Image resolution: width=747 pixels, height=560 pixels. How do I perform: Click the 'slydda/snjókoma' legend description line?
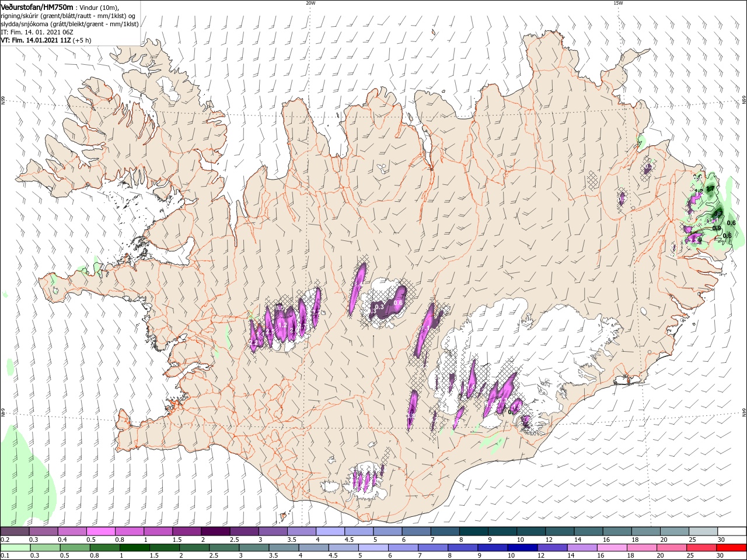[69, 24]
